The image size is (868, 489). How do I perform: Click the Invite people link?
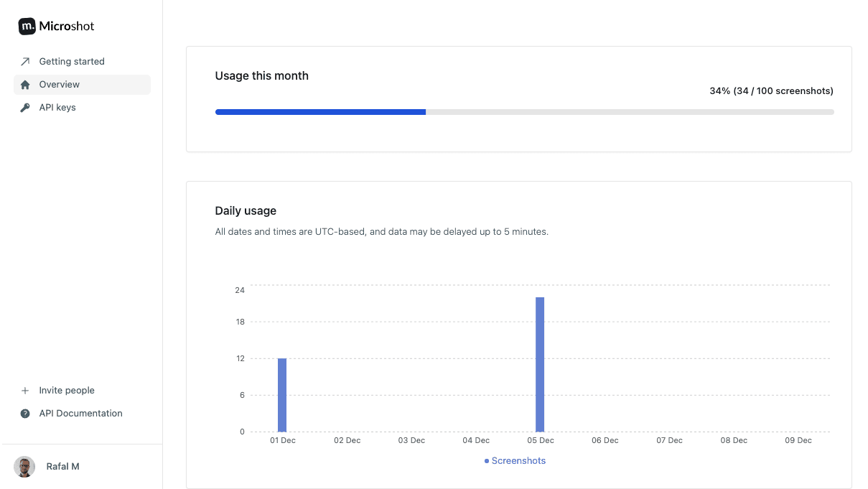click(66, 390)
